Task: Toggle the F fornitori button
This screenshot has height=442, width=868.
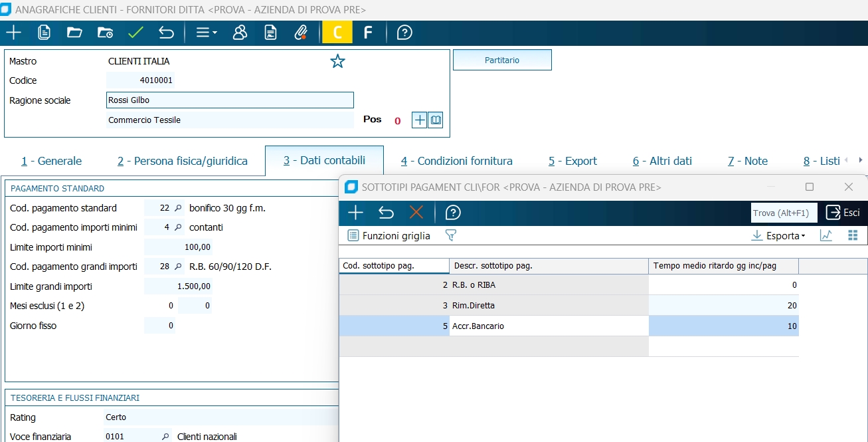Action: (367, 33)
